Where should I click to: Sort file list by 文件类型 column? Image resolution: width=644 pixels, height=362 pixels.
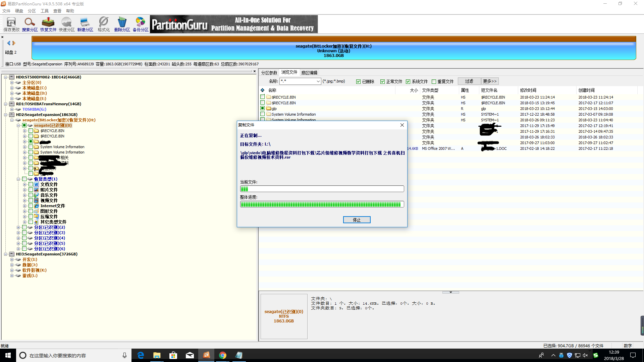439,90
